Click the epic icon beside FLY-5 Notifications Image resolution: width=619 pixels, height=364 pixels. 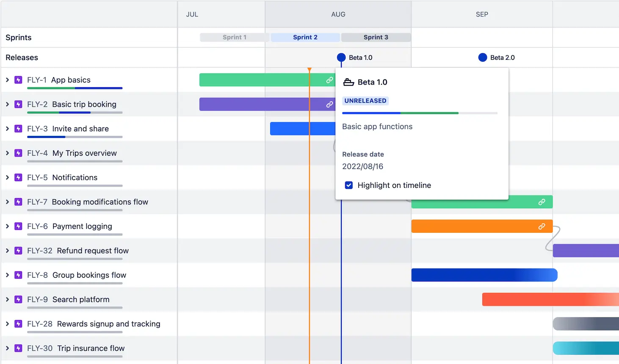point(18,177)
